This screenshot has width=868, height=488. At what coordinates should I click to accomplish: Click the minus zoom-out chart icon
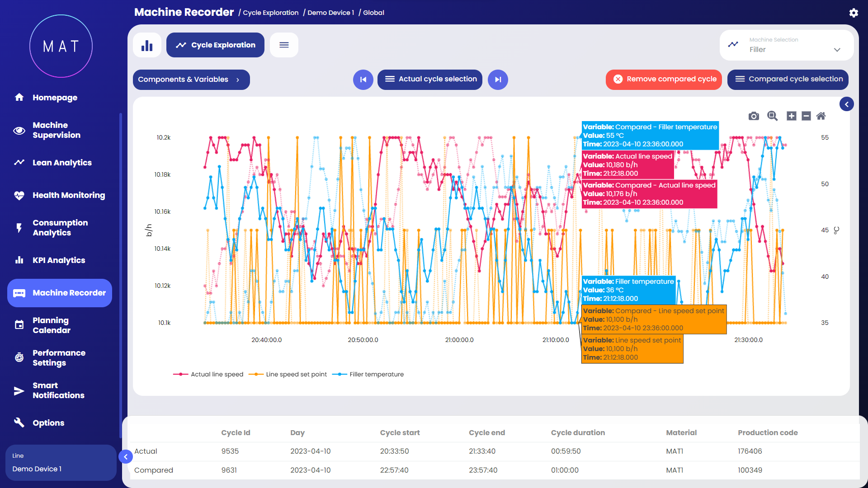pos(806,116)
